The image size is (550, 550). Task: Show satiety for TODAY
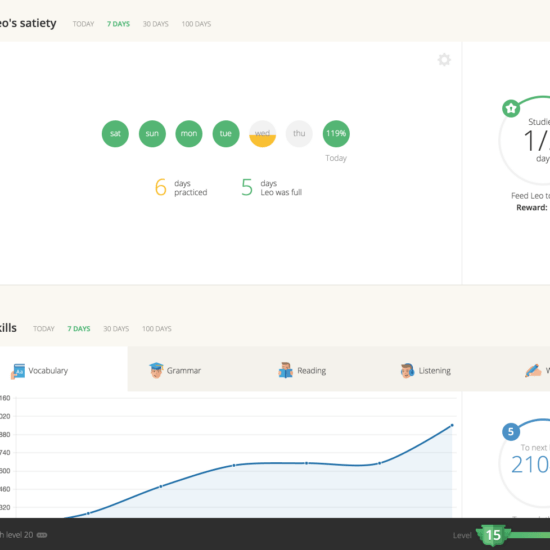(83, 24)
